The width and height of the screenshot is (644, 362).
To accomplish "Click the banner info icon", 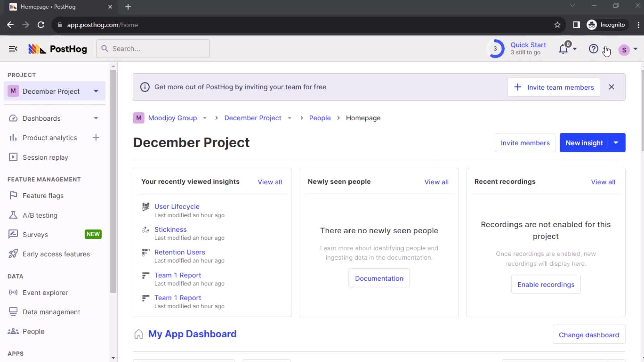I will click(x=145, y=87).
